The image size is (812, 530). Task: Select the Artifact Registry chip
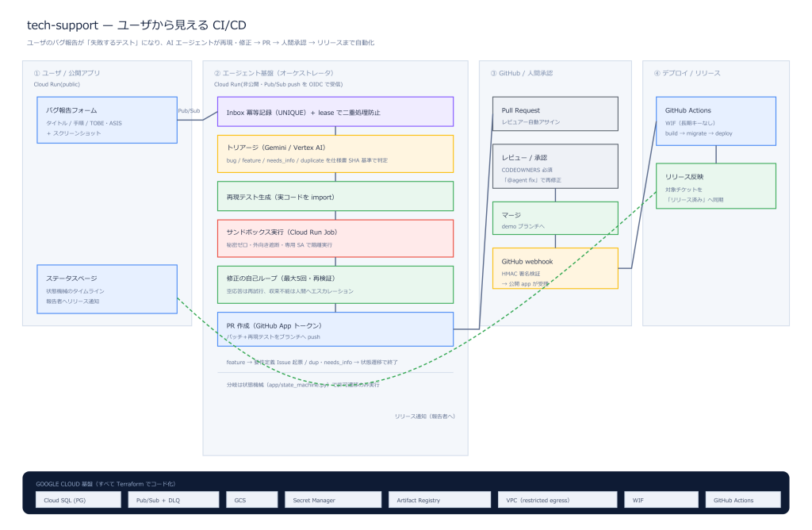tap(439, 500)
